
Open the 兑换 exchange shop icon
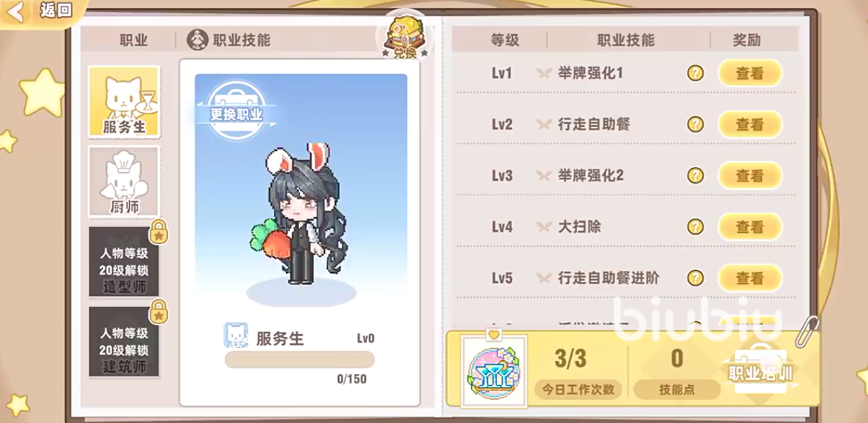click(x=404, y=36)
